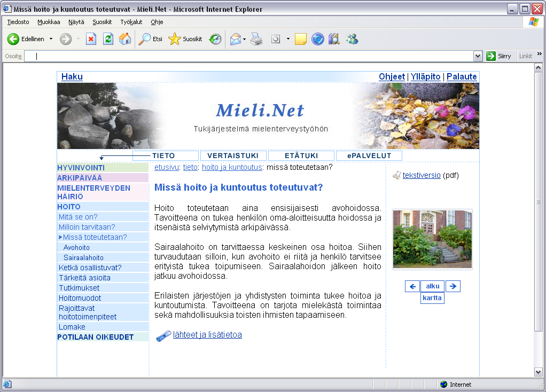Viewport: 546px width, 392px height.
Task: Click the forward navigation arrow icon
Action: 66,39
